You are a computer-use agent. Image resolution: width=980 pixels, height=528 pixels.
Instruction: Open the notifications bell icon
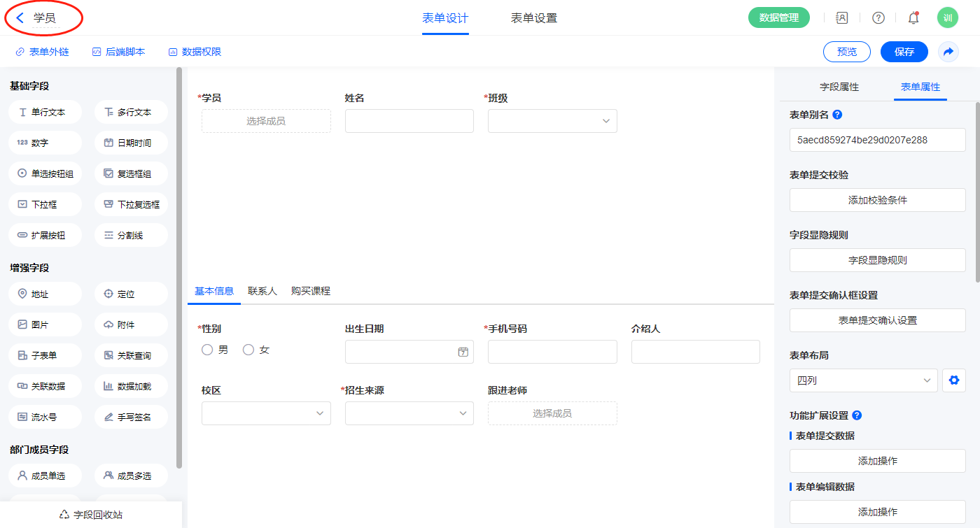913,18
